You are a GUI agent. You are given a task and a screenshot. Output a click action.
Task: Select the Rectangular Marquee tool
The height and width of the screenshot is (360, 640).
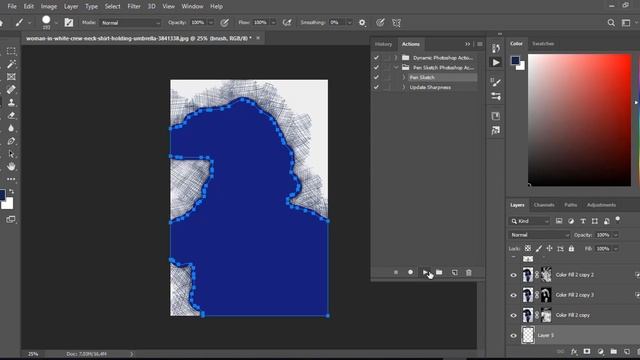[x=11, y=51]
